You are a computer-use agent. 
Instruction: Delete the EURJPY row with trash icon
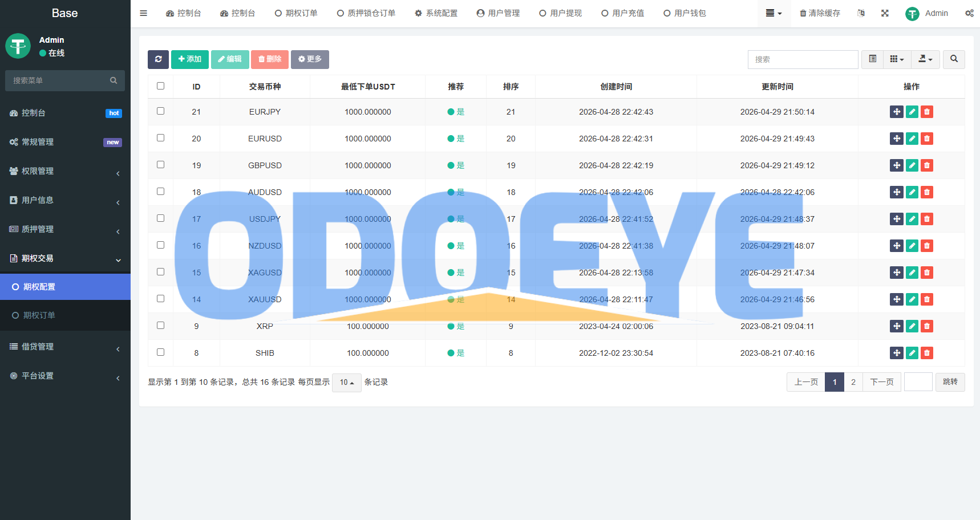click(927, 112)
